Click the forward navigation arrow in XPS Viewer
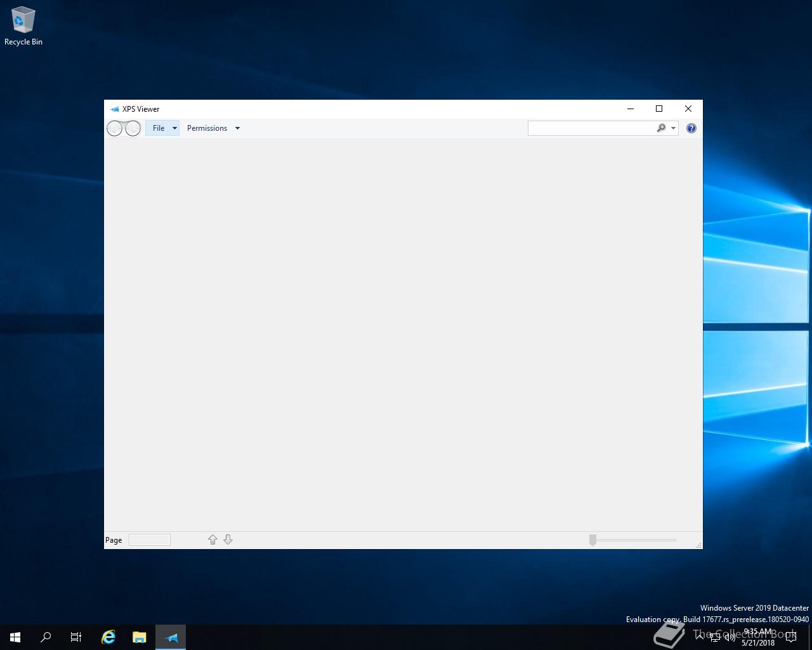 pos(133,129)
